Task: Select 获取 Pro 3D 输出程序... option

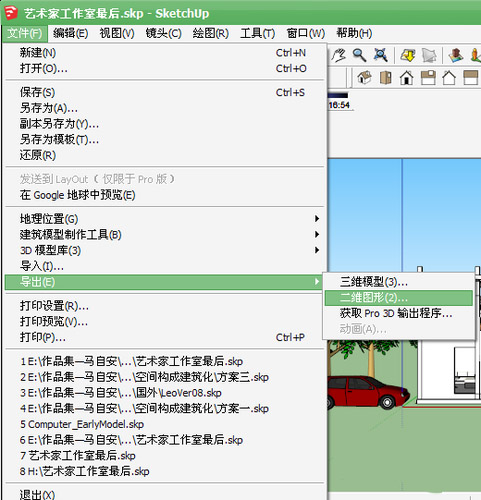Action: [x=399, y=313]
